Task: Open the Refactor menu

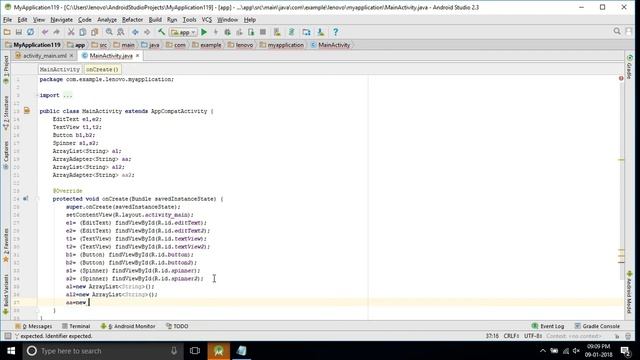Action: click(x=132, y=20)
